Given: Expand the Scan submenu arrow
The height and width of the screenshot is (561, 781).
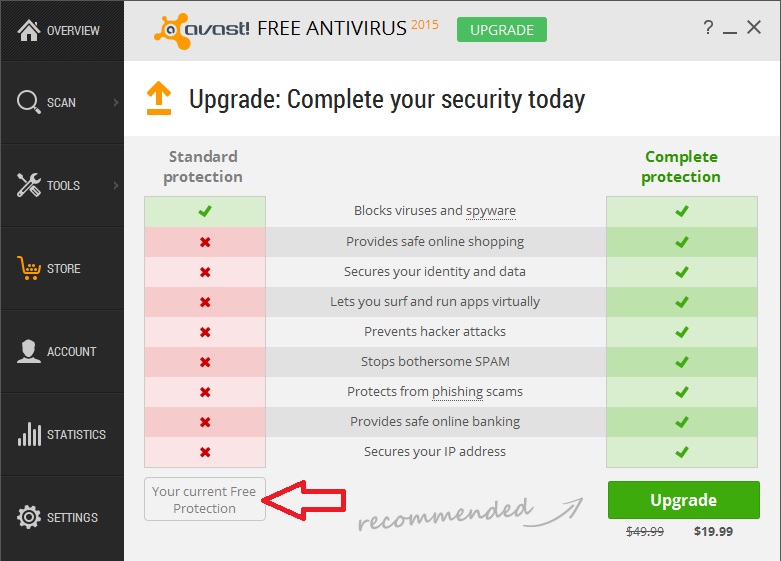Looking at the screenshot, I should coord(116,102).
